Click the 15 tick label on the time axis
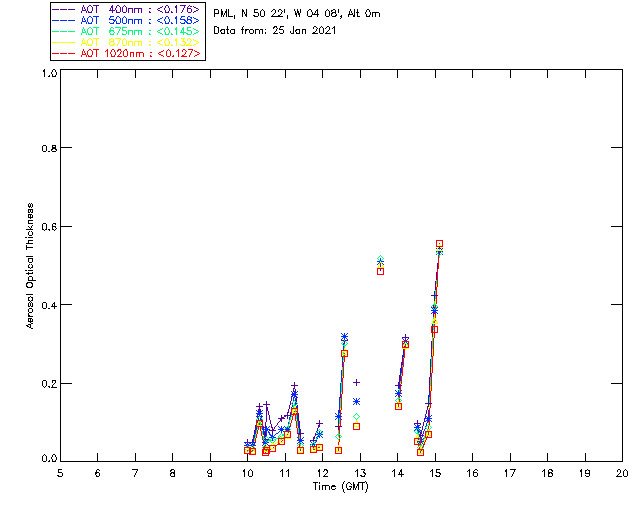This screenshot has height=512, width=640. (x=435, y=473)
